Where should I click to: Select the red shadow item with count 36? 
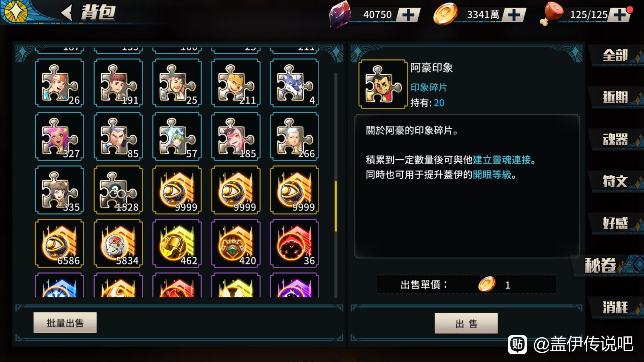point(294,243)
